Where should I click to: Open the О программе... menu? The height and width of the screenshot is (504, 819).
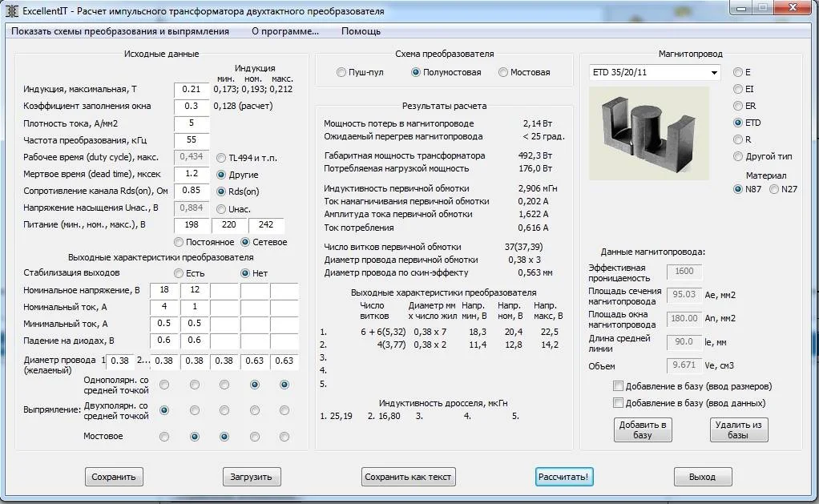pyautogui.click(x=284, y=31)
